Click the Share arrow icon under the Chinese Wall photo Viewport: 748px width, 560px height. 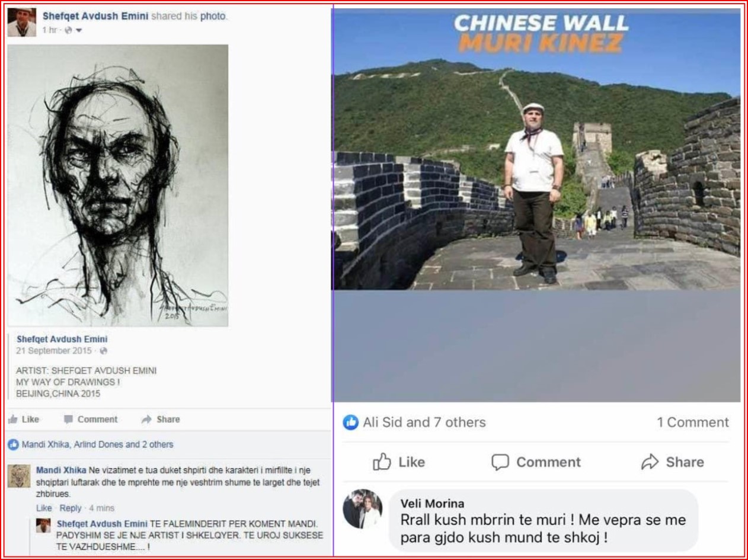coord(650,462)
